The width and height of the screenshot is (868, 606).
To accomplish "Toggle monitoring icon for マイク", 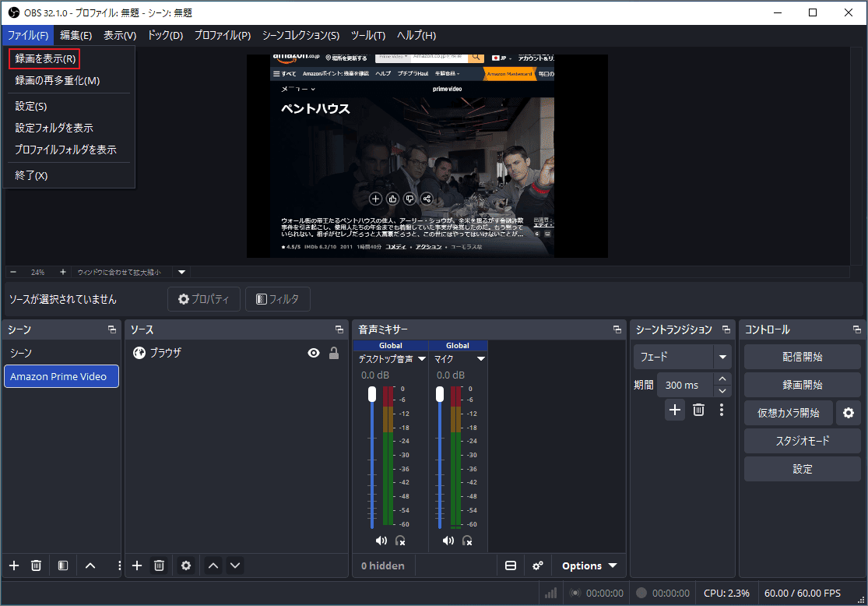I will [x=467, y=541].
